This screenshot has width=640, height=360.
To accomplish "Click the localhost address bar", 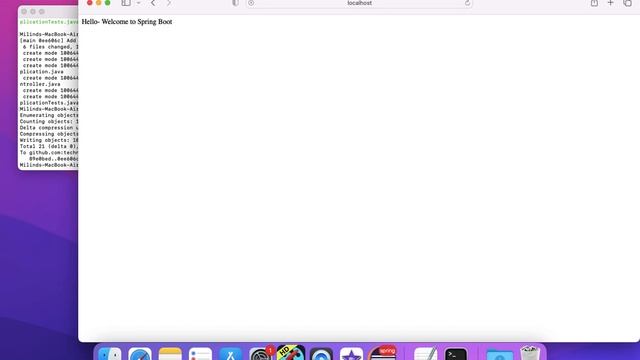I will coord(359,3).
